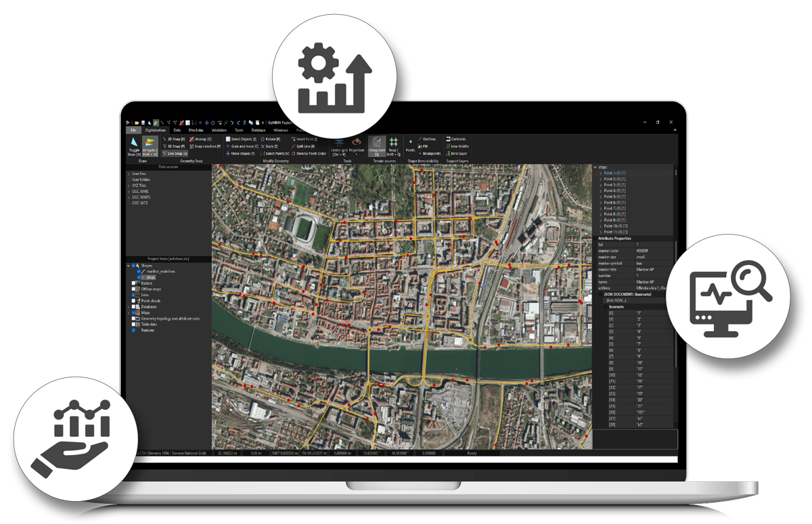Enable the Rasters checkbox
This screenshot has height=524, width=812.
point(134,283)
